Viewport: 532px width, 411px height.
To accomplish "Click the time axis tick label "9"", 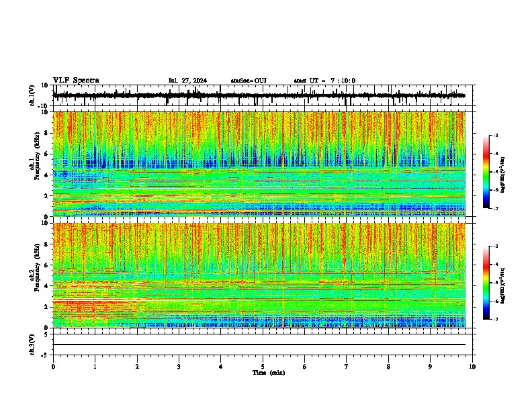I will (430, 367).
